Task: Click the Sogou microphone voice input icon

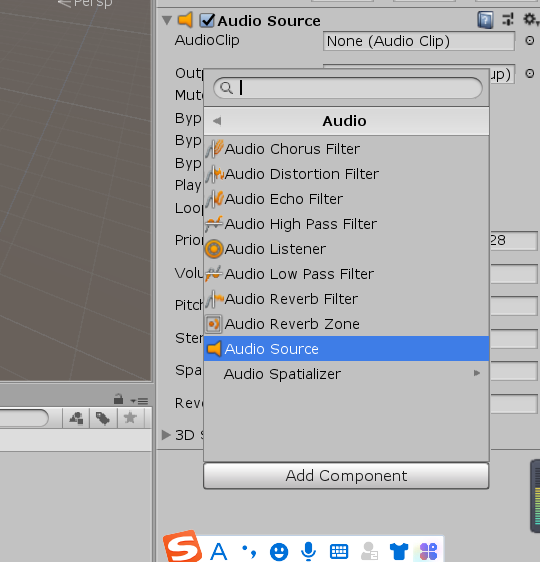Action: click(308, 551)
